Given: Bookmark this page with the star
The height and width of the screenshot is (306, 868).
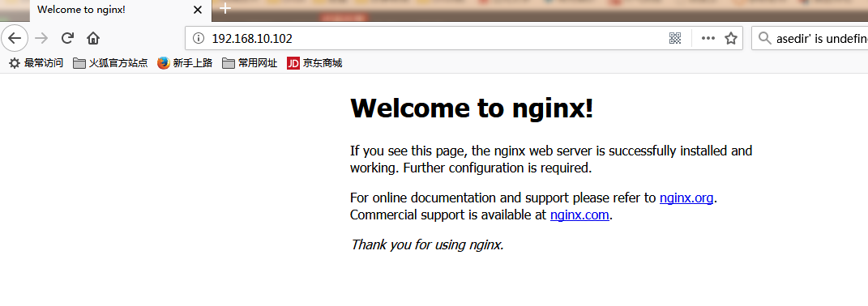Looking at the screenshot, I should click(731, 38).
